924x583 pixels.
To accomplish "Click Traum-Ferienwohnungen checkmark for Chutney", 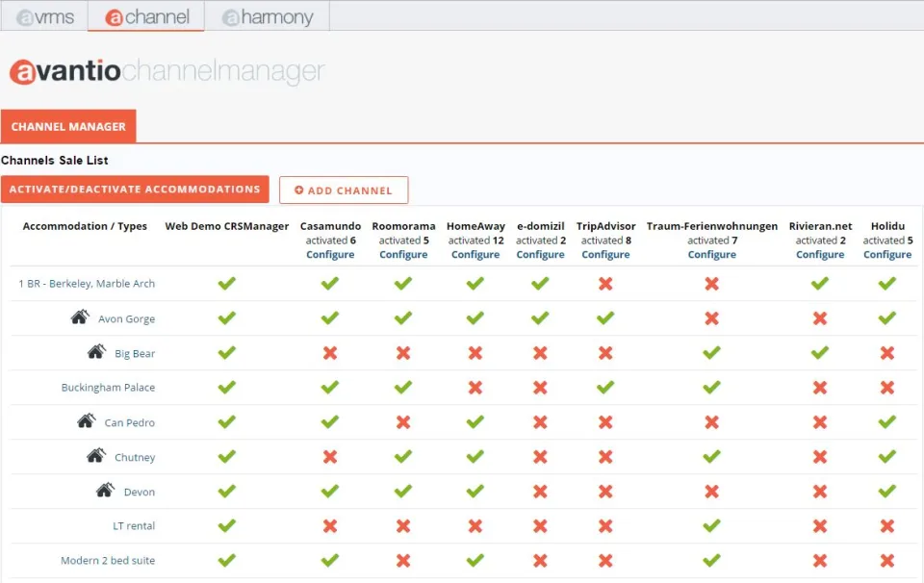I will (x=712, y=456).
